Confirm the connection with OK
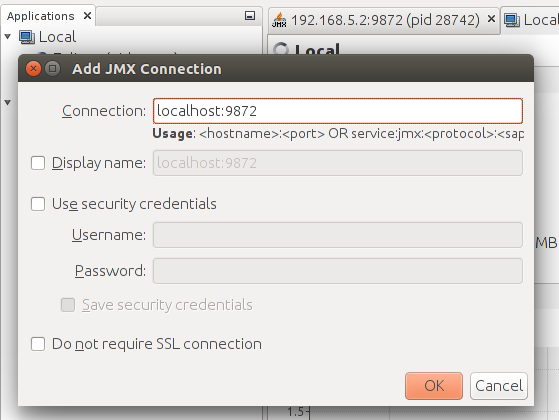This screenshot has height=420, width=559. pyautogui.click(x=434, y=386)
